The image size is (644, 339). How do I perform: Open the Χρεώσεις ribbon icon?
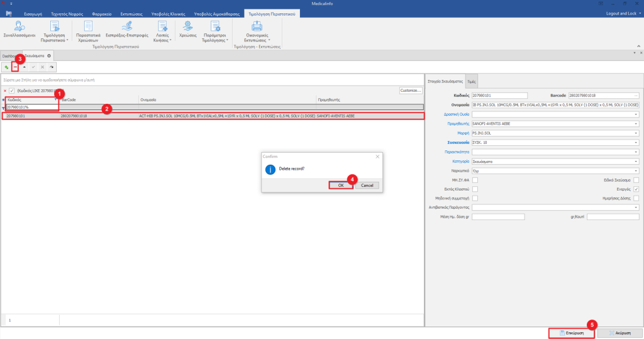(x=187, y=26)
